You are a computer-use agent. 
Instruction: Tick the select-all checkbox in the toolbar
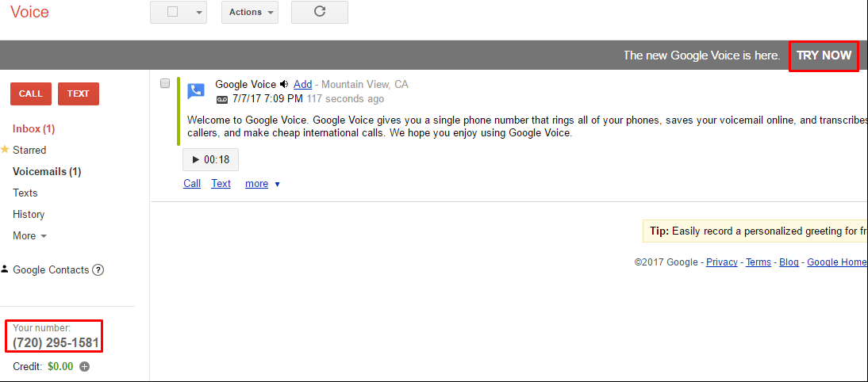click(x=173, y=12)
